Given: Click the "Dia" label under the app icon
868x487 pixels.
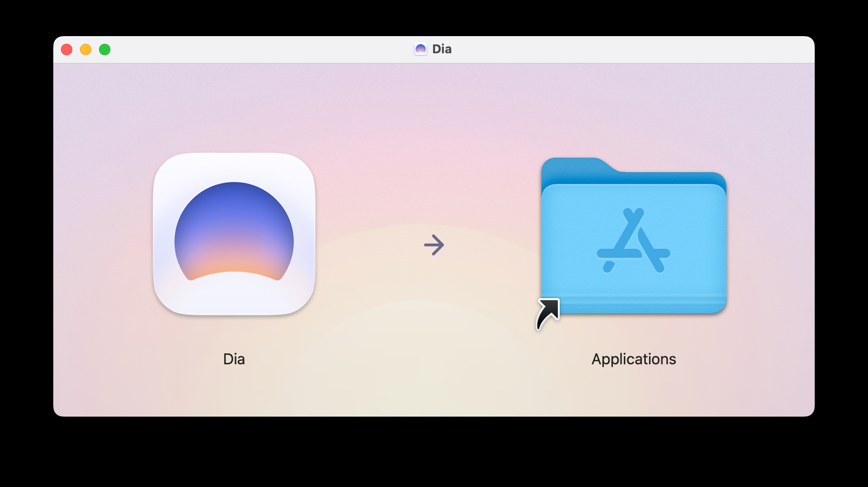Looking at the screenshot, I should (x=234, y=359).
